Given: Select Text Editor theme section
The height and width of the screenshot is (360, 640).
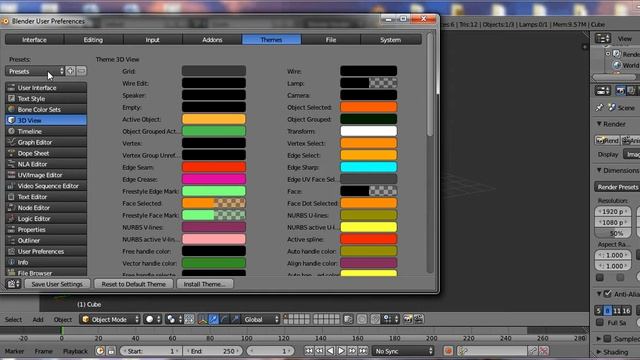Looking at the screenshot, I should point(46,197).
